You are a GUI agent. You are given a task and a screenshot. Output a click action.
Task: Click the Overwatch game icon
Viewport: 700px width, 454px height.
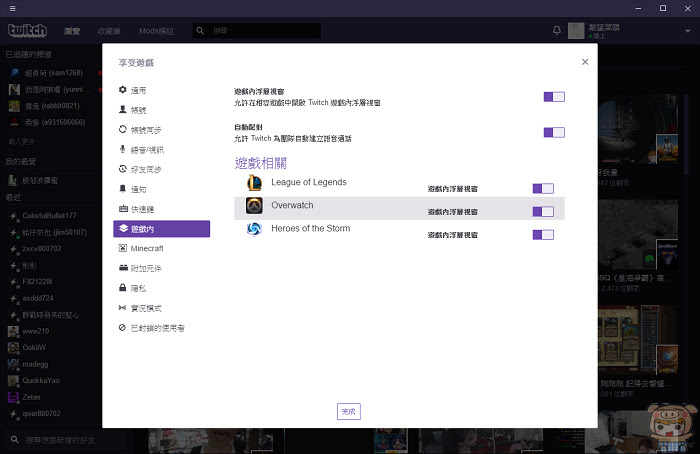click(254, 206)
